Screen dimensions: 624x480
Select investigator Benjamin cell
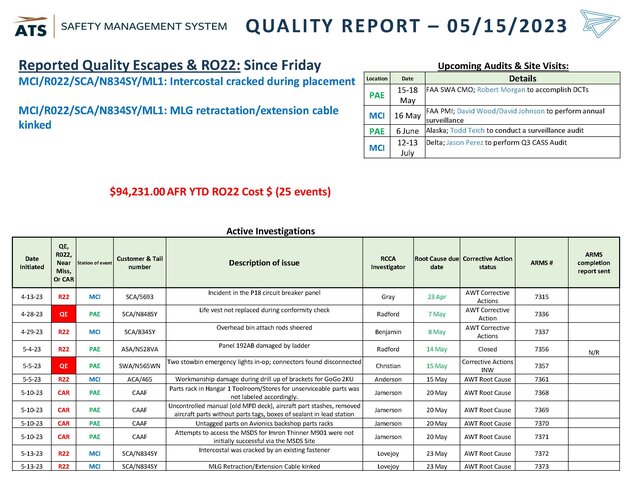(388, 332)
